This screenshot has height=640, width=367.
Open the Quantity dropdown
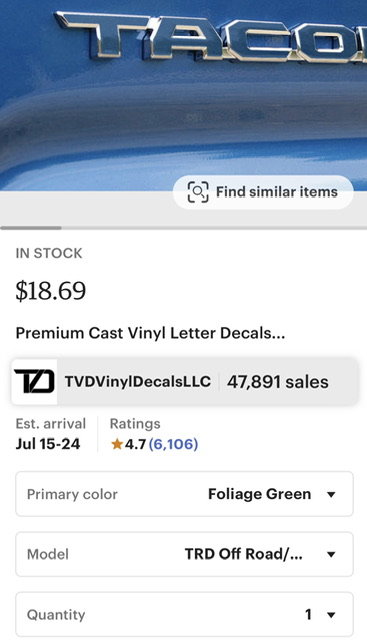(184, 614)
